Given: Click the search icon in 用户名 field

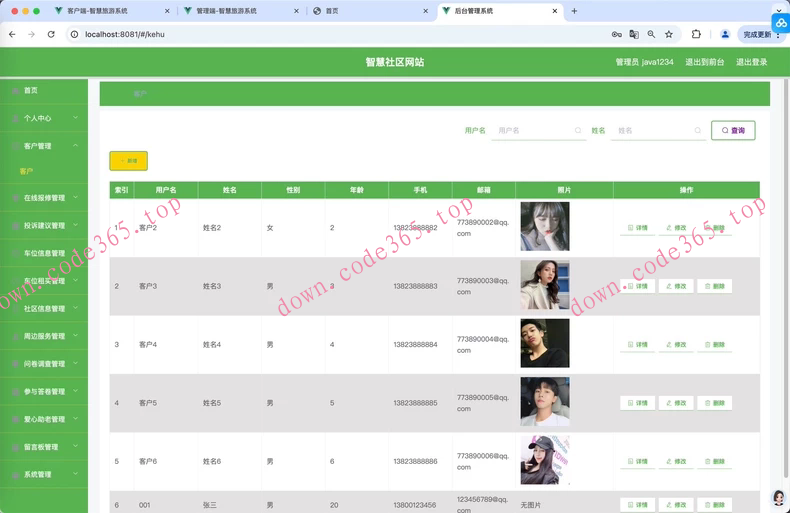Looking at the screenshot, I should tap(578, 131).
